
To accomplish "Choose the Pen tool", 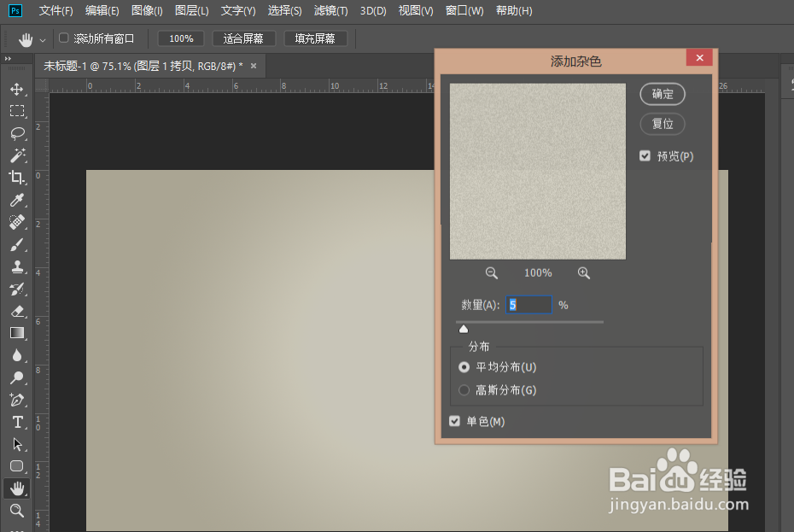I will (17, 400).
